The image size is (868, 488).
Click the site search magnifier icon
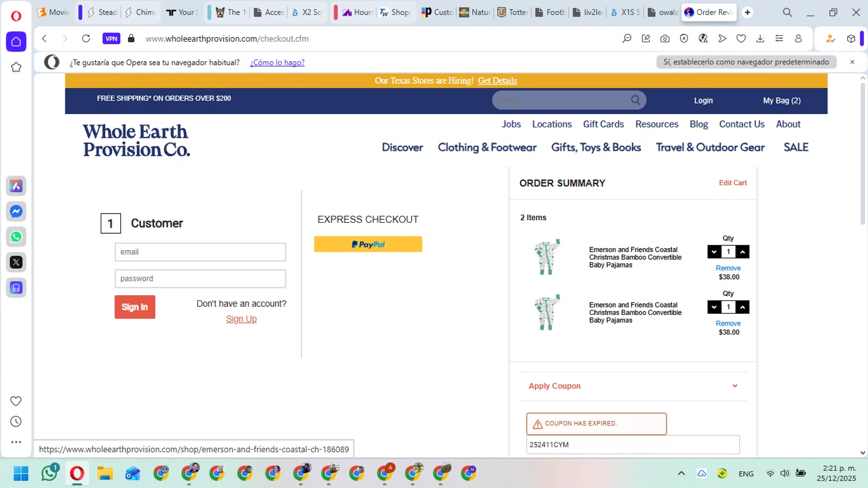[635, 100]
